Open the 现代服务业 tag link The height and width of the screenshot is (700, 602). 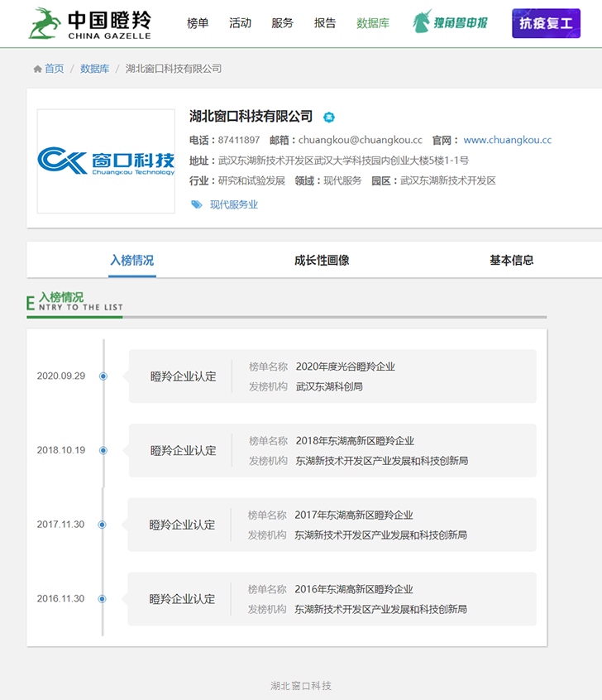coord(234,204)
